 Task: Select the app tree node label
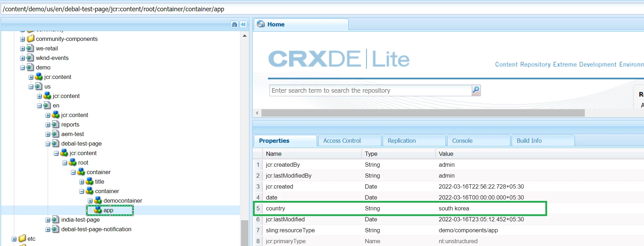108,210
